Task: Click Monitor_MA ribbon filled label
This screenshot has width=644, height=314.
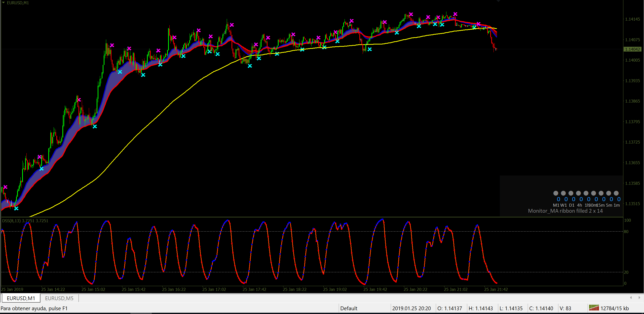Action: pos(565,211)
